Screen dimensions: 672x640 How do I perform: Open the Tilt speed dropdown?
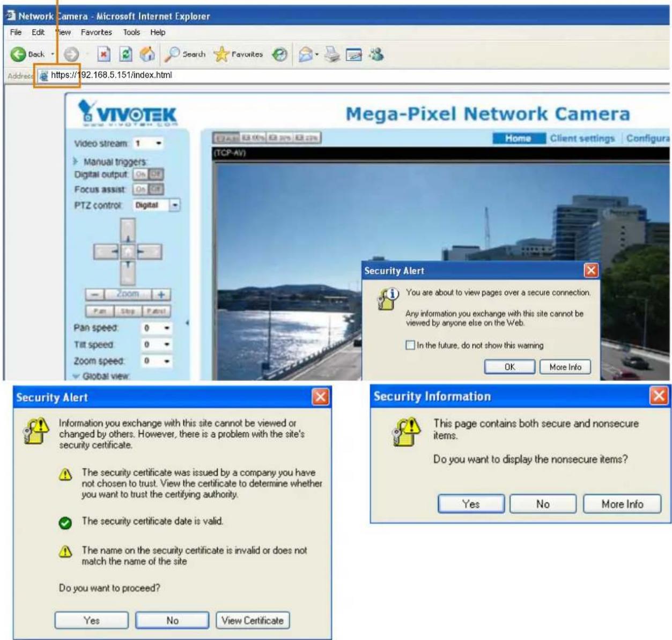(x=157, y=344)
